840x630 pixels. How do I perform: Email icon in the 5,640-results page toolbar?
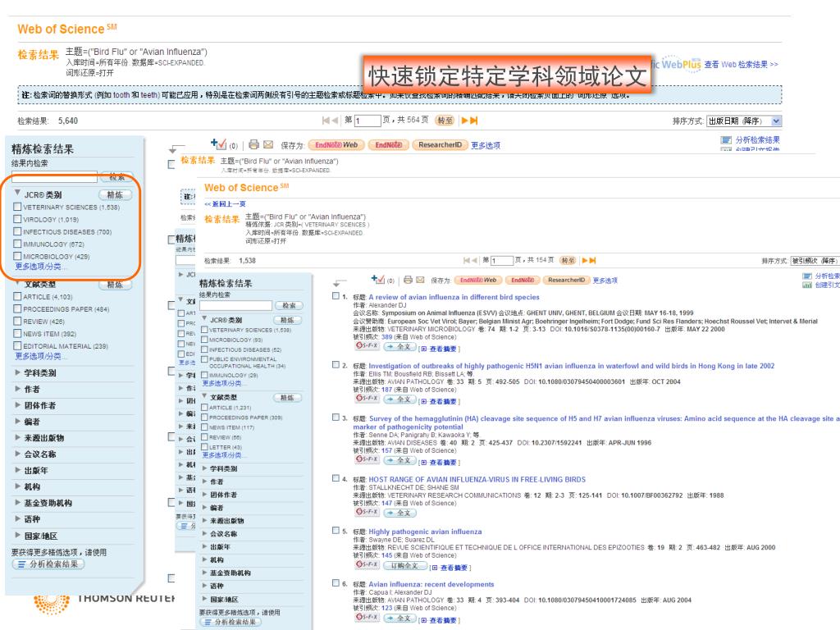click(x=268, y=144)
